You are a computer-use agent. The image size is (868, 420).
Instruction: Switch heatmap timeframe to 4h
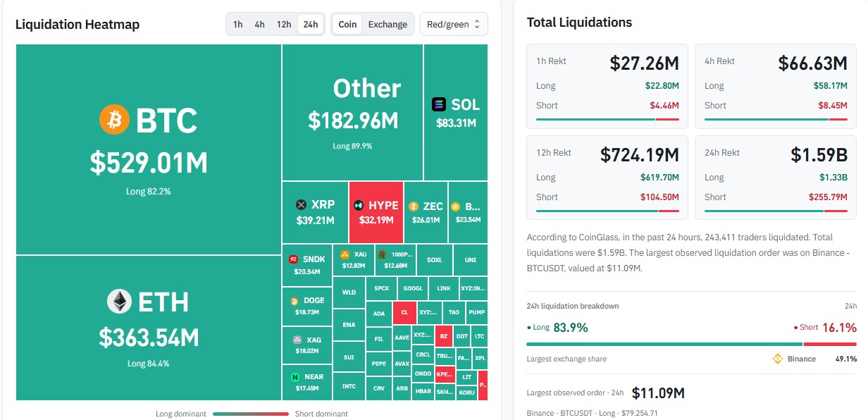point(260,24)
